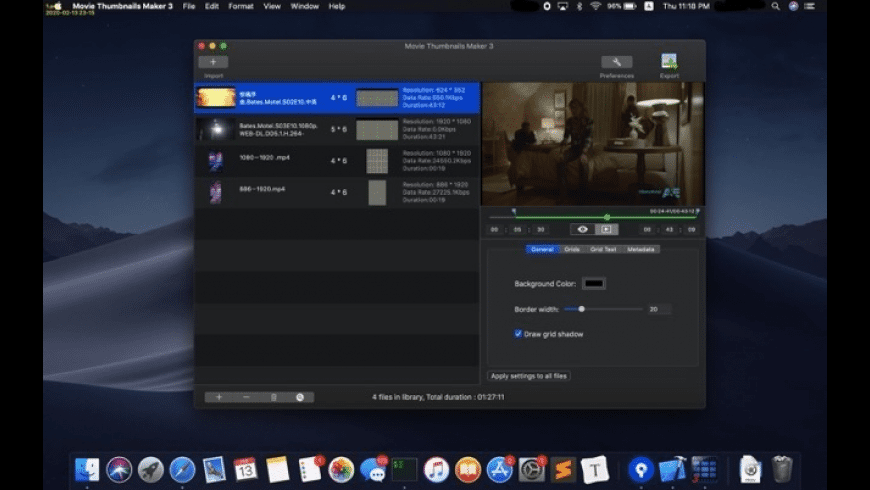
Task: Click the start marker on timeline
Action: (514, 211)
